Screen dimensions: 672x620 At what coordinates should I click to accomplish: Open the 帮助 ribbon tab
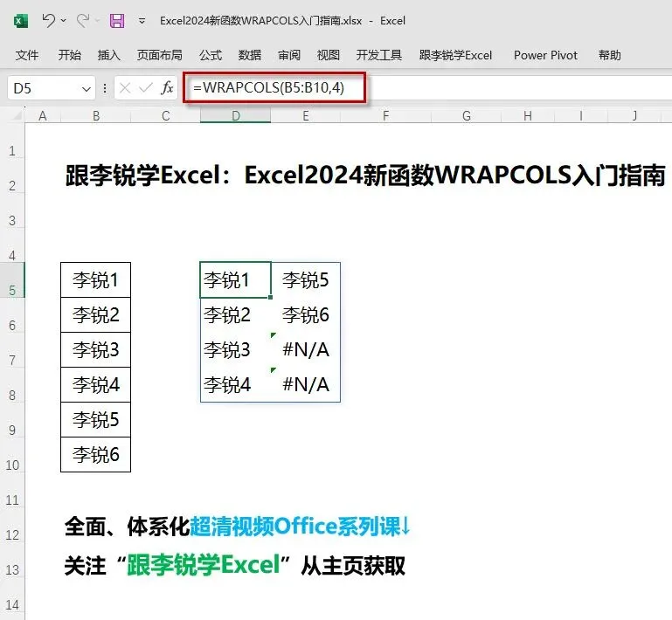click(610, 55)
